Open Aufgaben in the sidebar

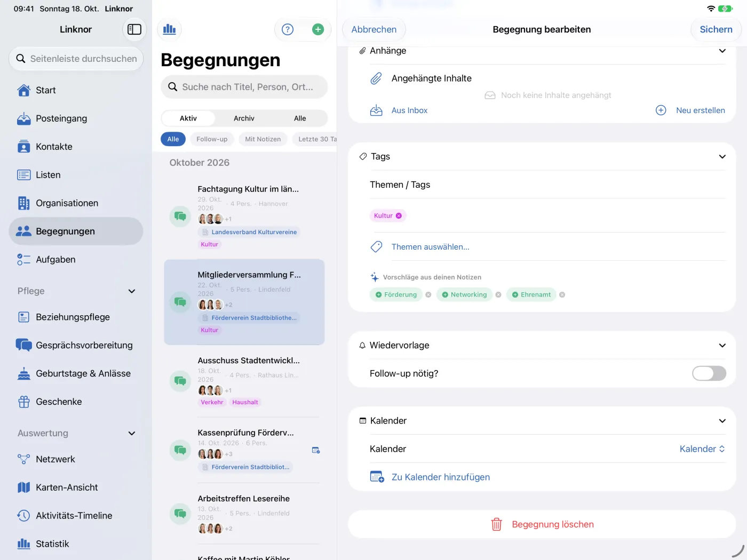76,260
